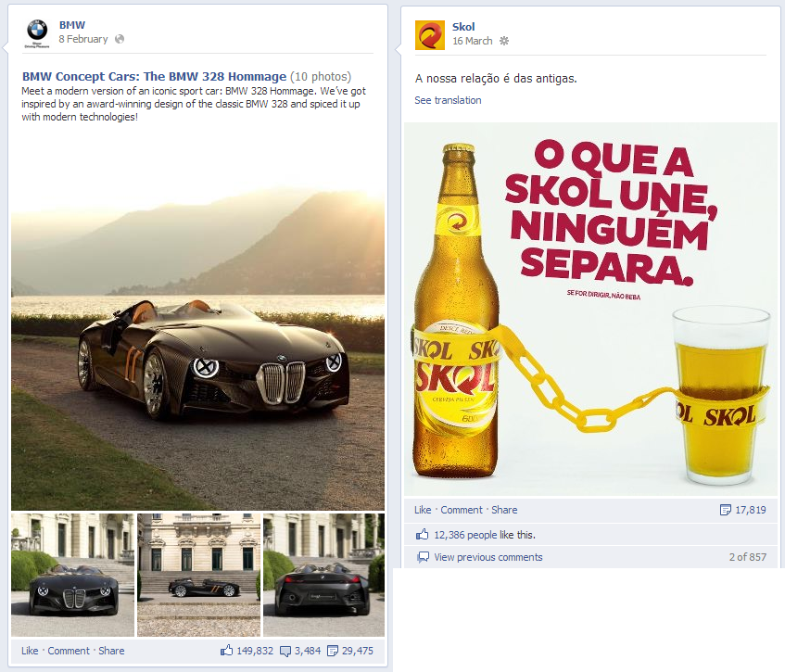The image size is (785, 672).
Task: Open the Skol bottle and glass image
Action: 590,310
